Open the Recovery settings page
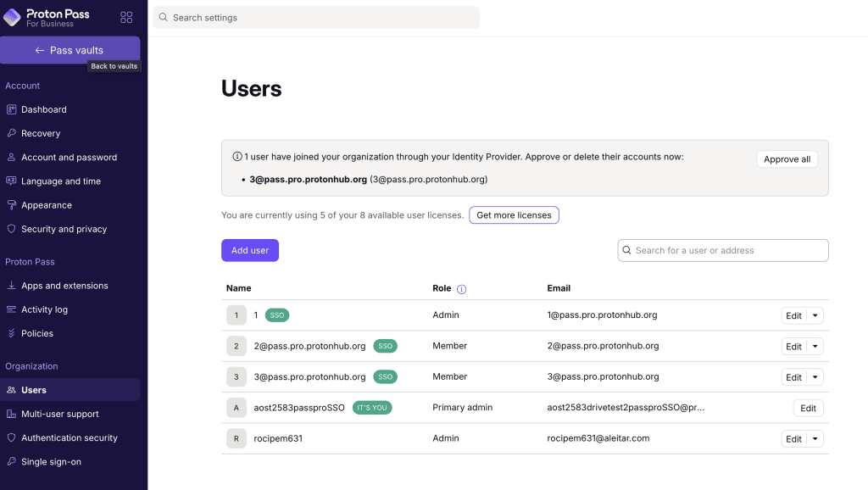This screenshot has height=490, width=868. [41, 133]
